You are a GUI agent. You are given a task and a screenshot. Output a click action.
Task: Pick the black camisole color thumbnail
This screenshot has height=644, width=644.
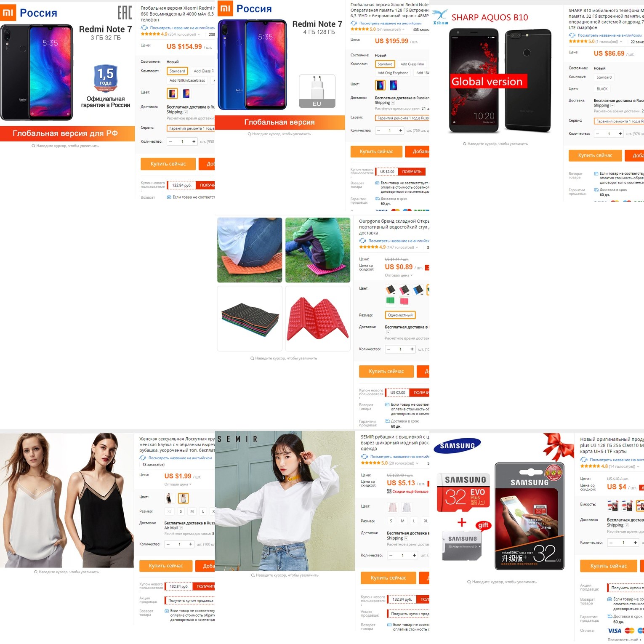169,498
